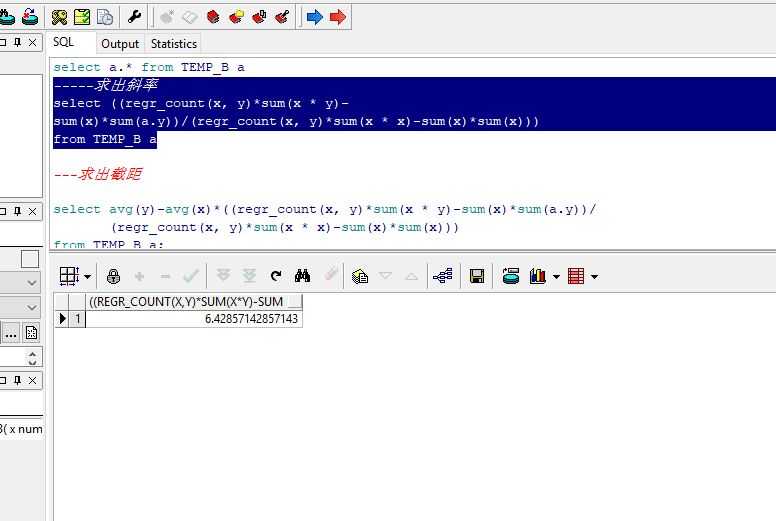Image resolution: width=776 pixels, height=521 pixels.
Task: Click the teal database export icon
Action: click(510, 276)
